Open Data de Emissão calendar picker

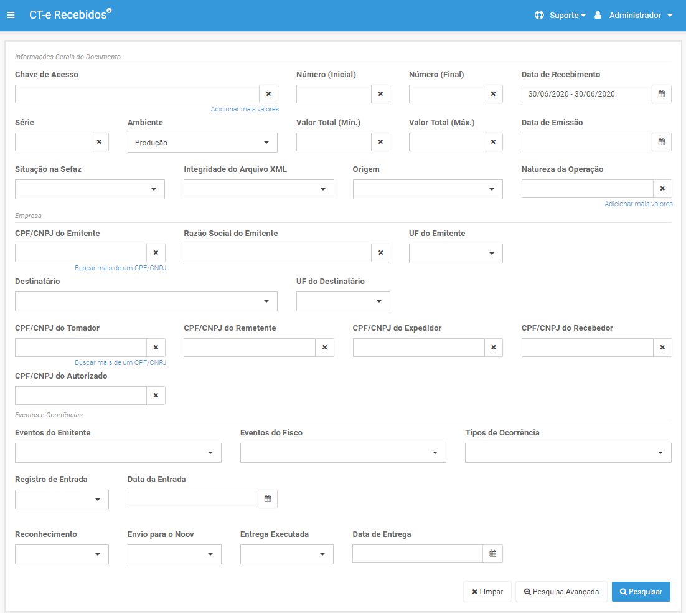tap(662, 142)
